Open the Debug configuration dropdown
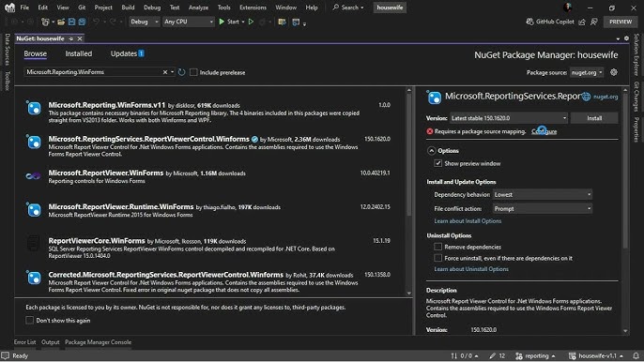The height and width of the screenshot is (362, 644). [x=145, y=22]
